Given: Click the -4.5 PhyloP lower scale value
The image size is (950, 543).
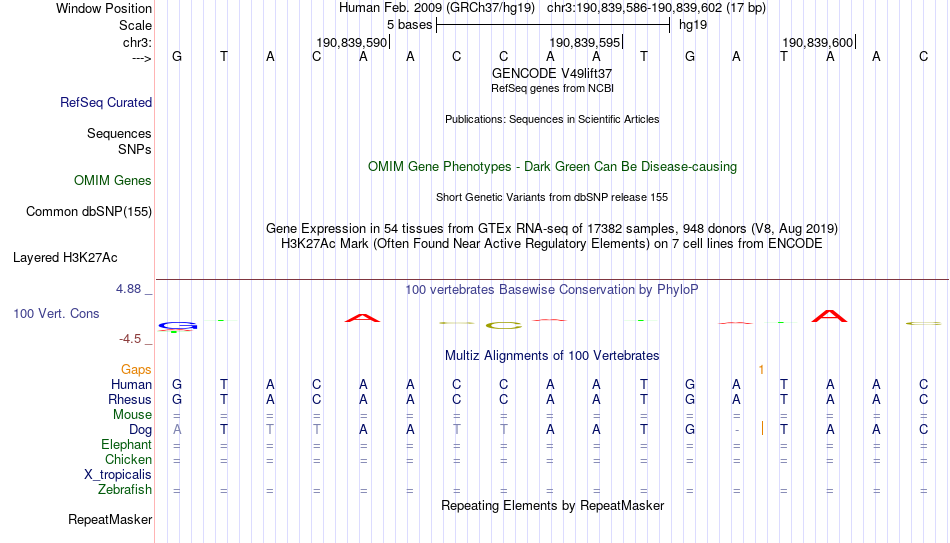Looking at the screenshot, I should (x=130, y=339).
